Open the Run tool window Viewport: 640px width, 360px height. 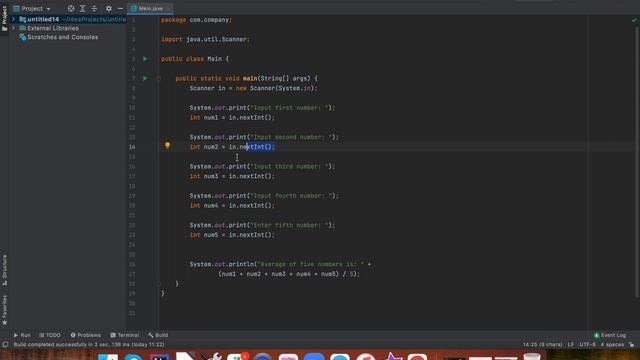[22, 335]
